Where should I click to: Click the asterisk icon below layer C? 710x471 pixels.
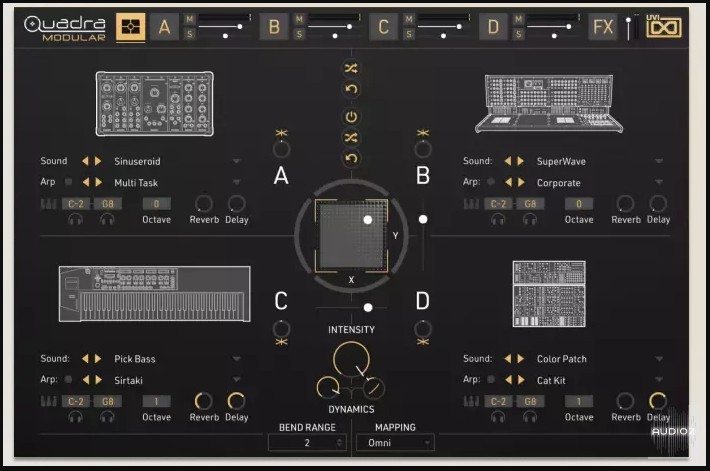(x=282, y=342)
